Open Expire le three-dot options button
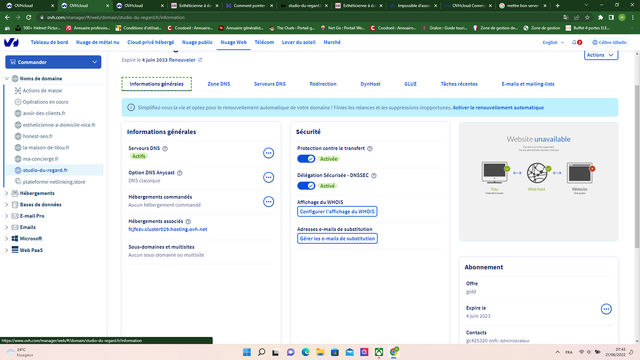This screenshot has width=640, height=360. [606, 309]
